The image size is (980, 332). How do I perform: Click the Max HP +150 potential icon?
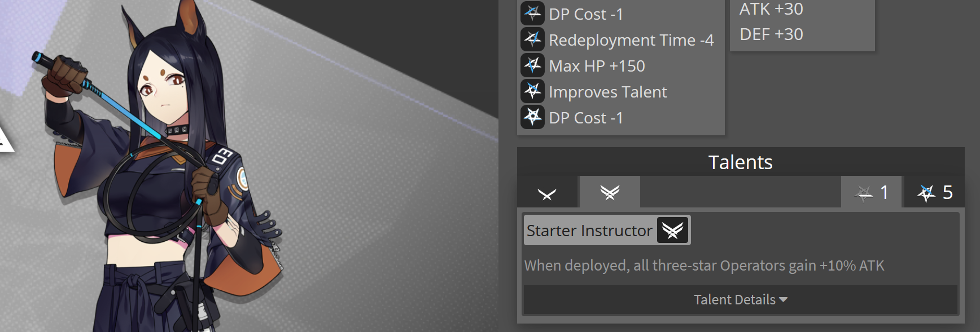[532, 65]
